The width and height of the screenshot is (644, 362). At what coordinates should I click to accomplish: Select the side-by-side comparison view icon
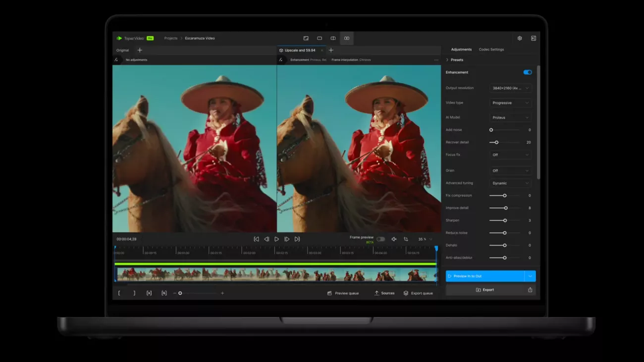point(347,38)
